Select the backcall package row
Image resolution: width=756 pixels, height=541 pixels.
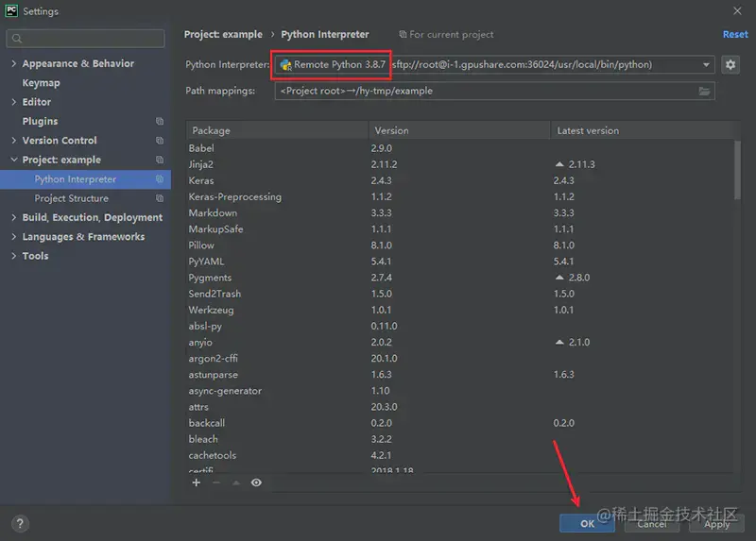tap(460, 423)
